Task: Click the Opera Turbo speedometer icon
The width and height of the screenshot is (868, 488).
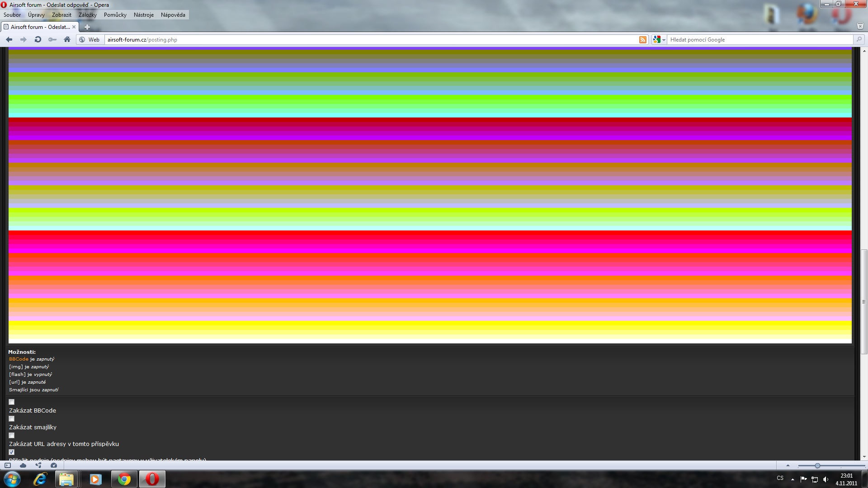Action: [54, 465]
